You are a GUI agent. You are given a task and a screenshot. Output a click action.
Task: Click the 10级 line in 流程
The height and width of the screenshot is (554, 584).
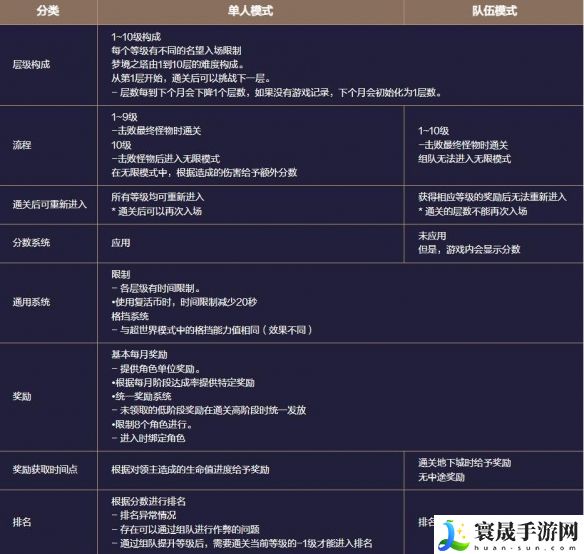click(121, 145)
